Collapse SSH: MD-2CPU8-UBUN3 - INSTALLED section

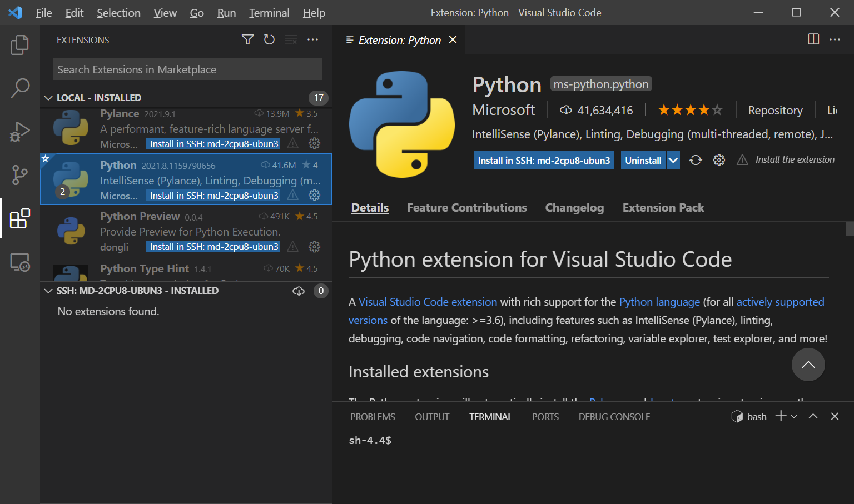(x=48, y=291)
